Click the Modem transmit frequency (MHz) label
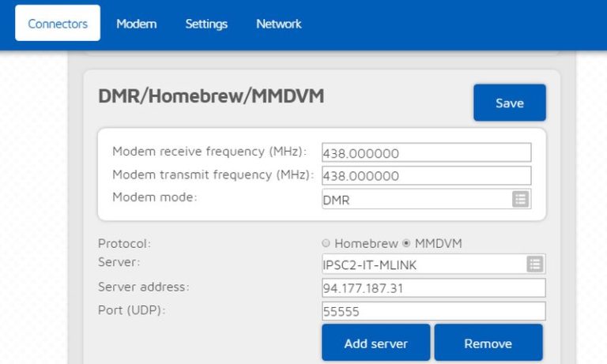 pos(213,174)
